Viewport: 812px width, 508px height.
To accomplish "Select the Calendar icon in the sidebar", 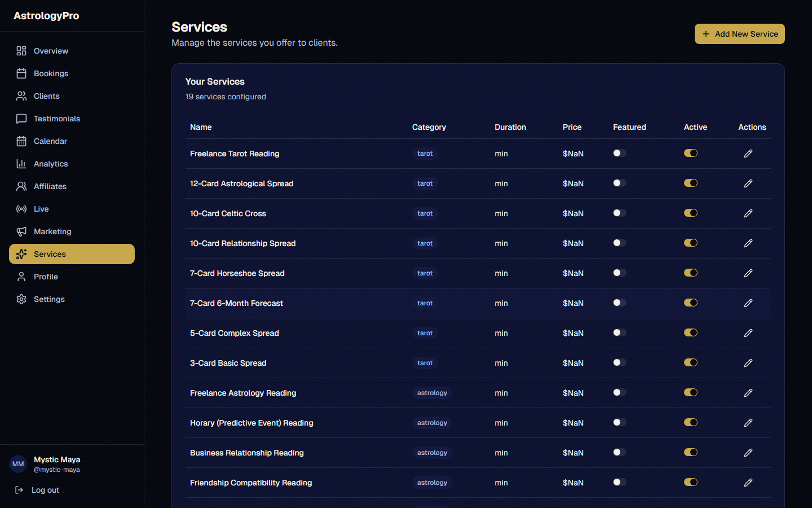I will 21,141.
